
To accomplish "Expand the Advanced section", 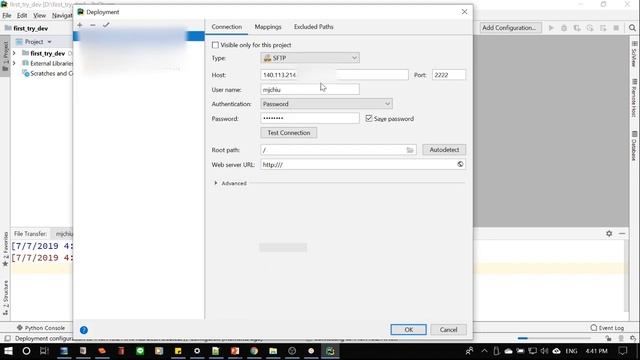I will pos(216,183).
